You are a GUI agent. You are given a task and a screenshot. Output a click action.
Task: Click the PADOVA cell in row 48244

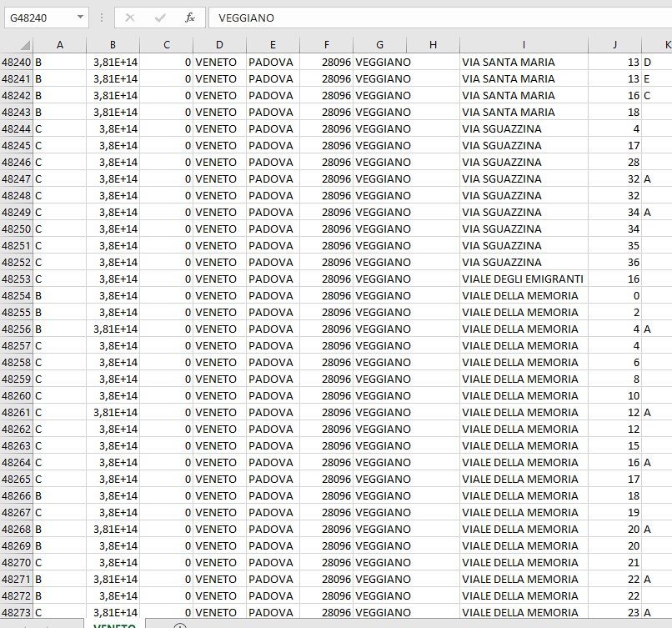click(272, 128)
